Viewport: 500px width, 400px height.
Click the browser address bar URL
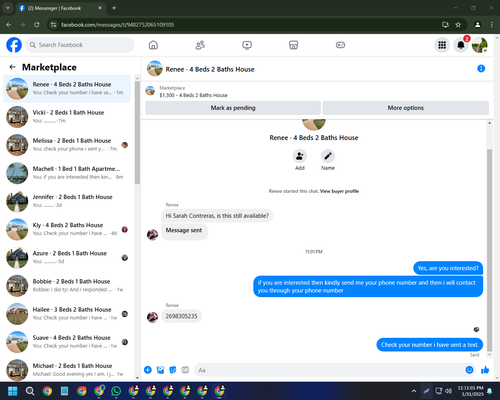click(117, 25)
